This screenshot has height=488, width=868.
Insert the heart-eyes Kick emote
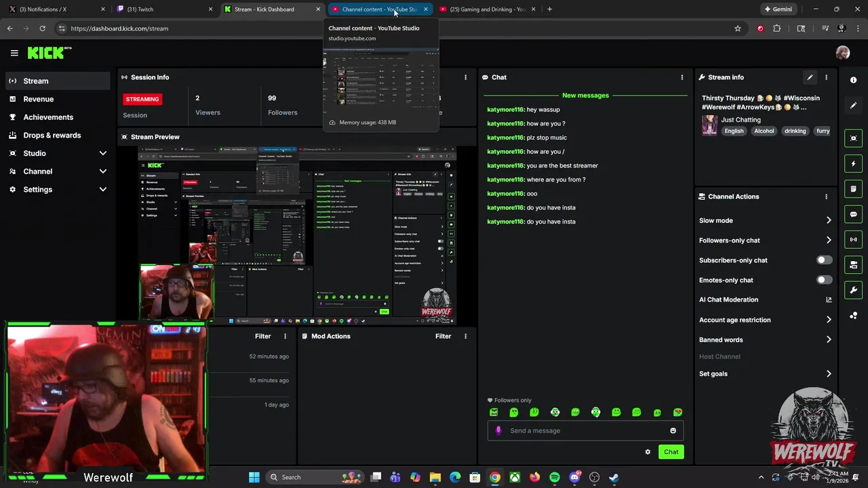[677, 412]
